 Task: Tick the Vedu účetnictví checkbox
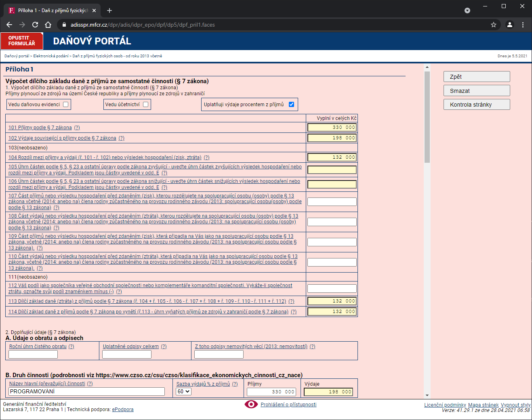(146, 105)
